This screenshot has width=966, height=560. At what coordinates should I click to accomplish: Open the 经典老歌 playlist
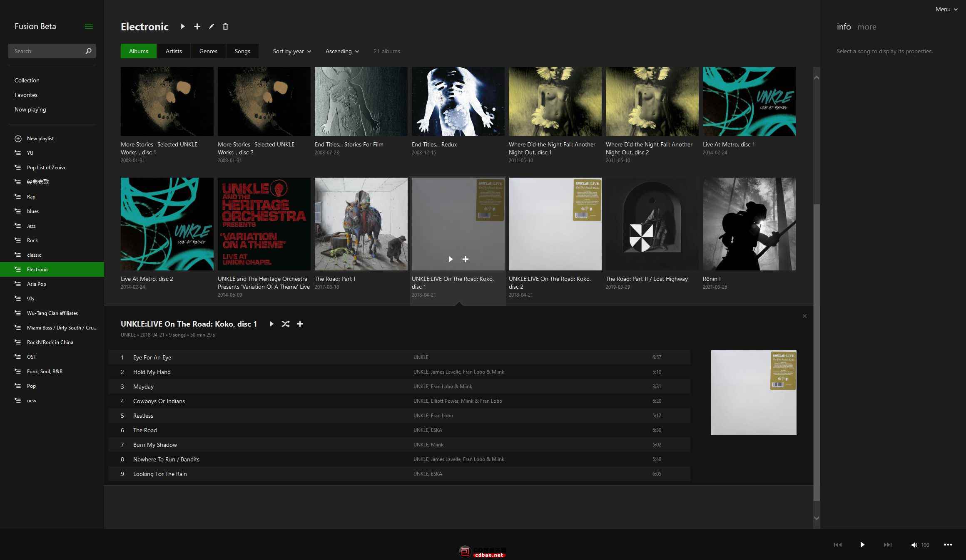(52, 182)
